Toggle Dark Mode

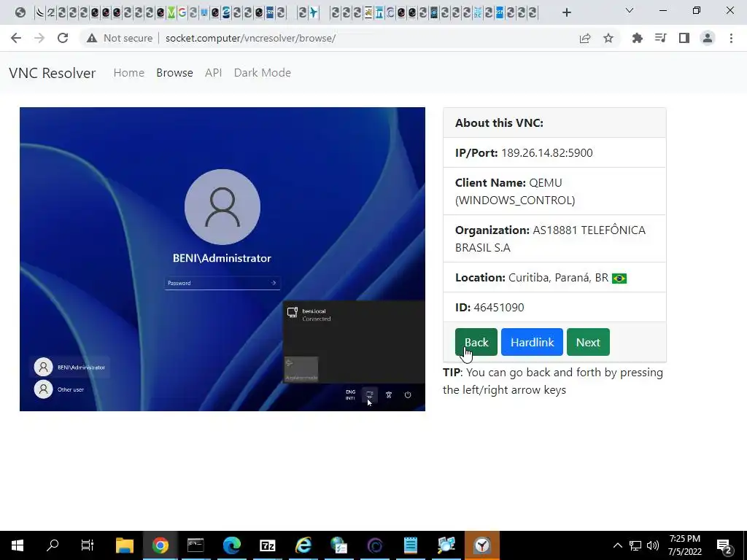[262, 73]
